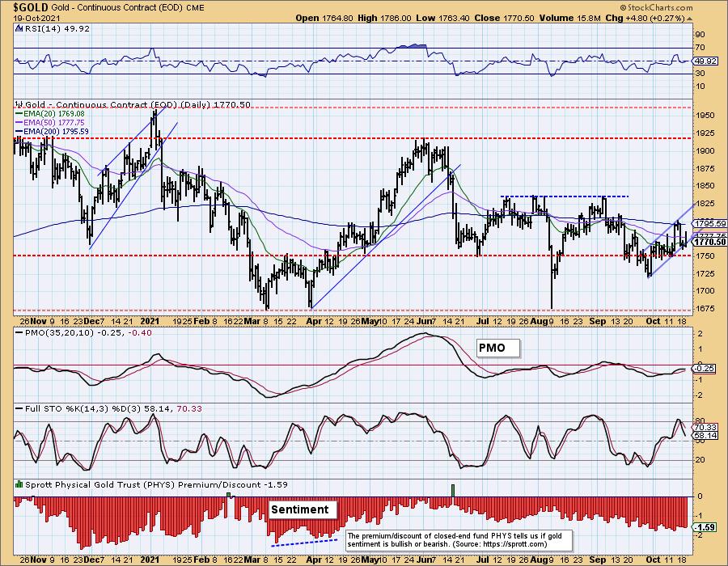Screen dimensions: 728x566
Task: Click the Sentiment annotation box
Action: [303, 509]
